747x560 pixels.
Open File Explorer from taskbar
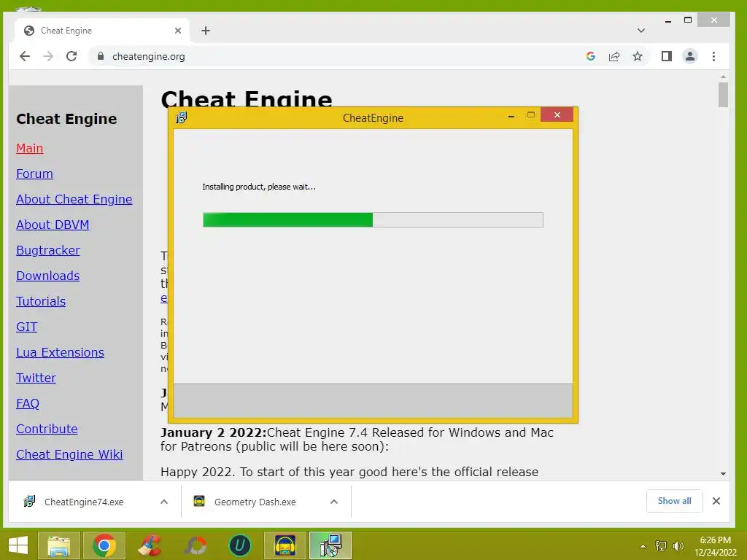[x=58, y=545]
